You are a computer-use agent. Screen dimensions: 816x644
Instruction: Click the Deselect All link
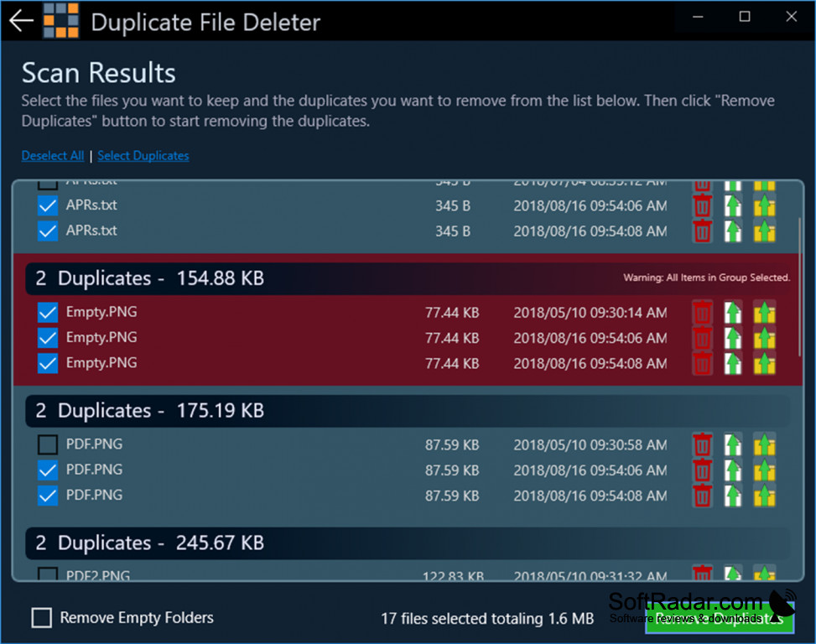(x=53, y=156)
